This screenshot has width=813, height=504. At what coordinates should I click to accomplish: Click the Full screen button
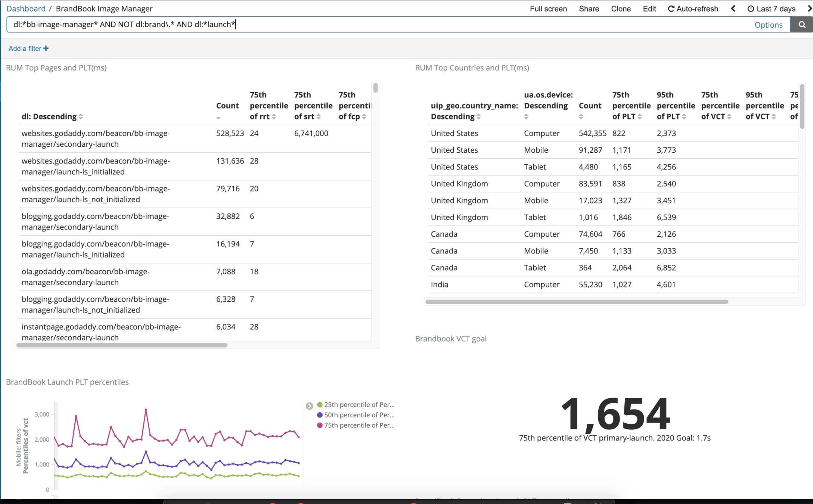pos(548,9)
